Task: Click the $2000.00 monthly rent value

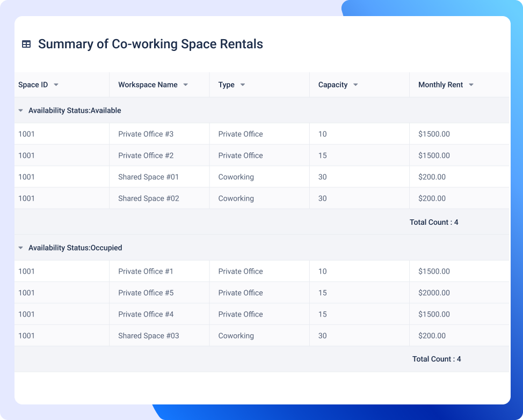Action: (434, 293)
